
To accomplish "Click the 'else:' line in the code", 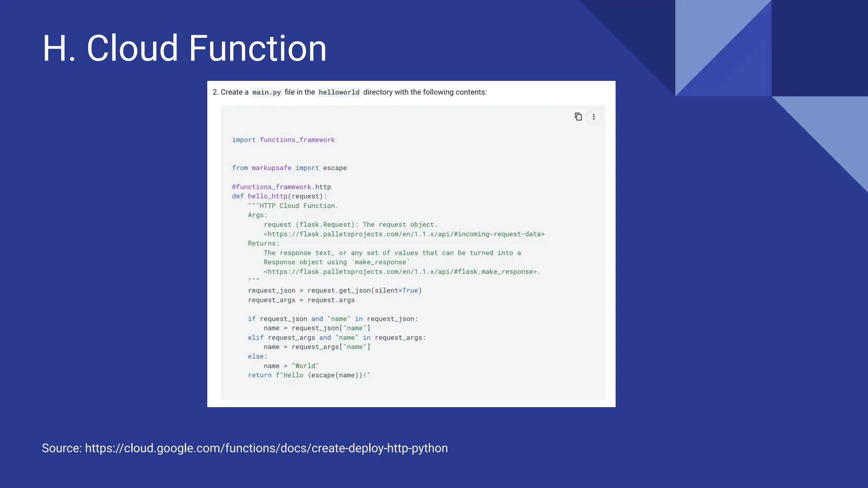I will [258, 357].
